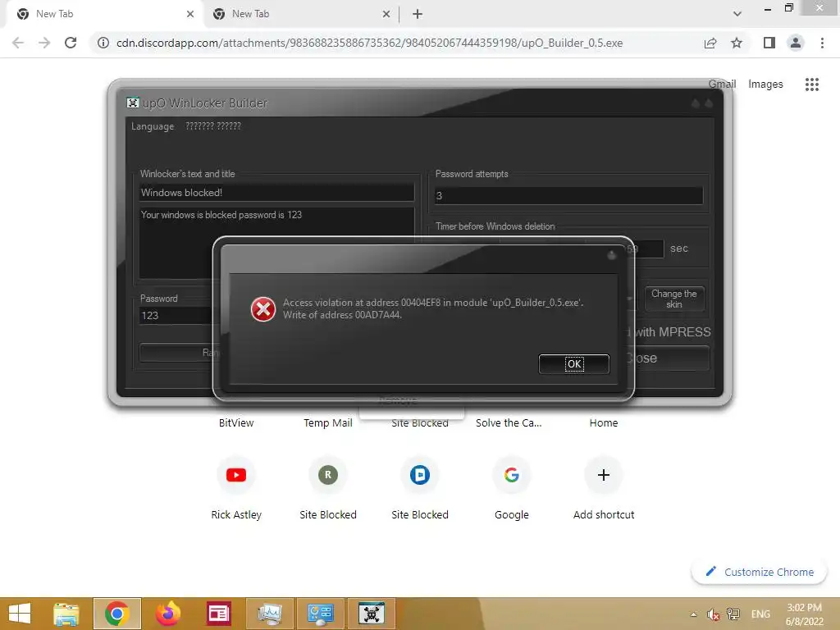The image size is (840, 630).
Task: View site information icon in address bar
Action: coord(103,43)
